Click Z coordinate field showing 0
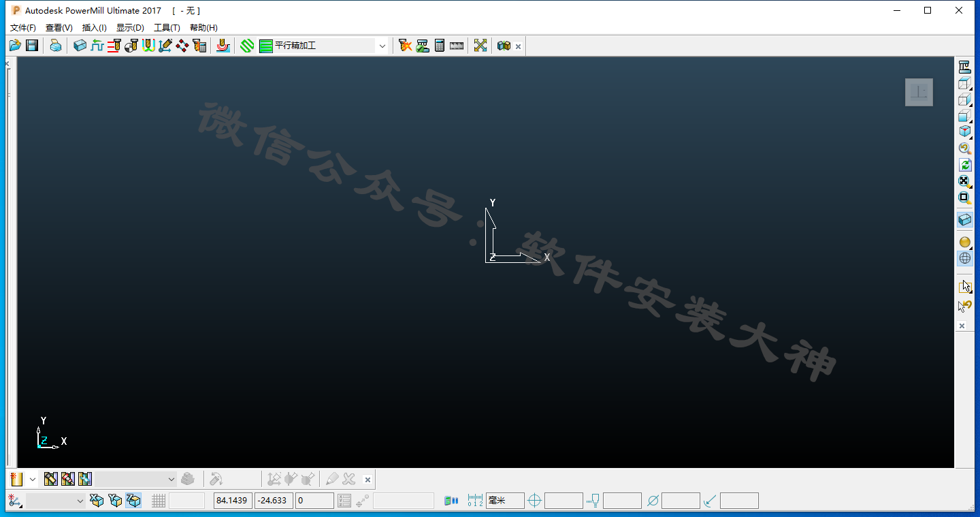Viewport: 980px width, 517px height. 314,501
